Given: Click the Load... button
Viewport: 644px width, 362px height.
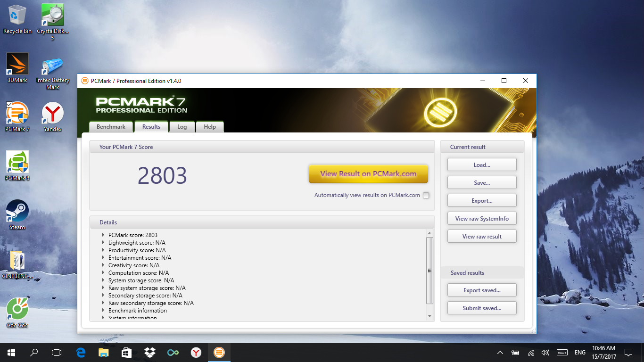Looking at the screenshot, I should tap(482, 165).
